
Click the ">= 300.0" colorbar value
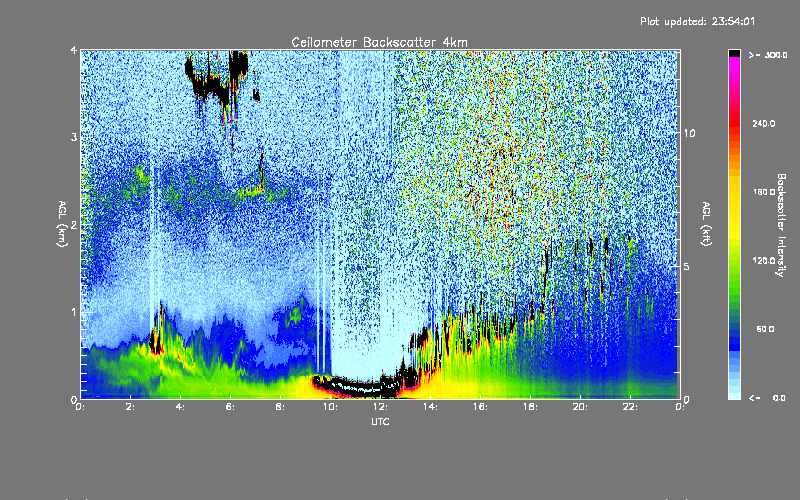click(768, 55)
